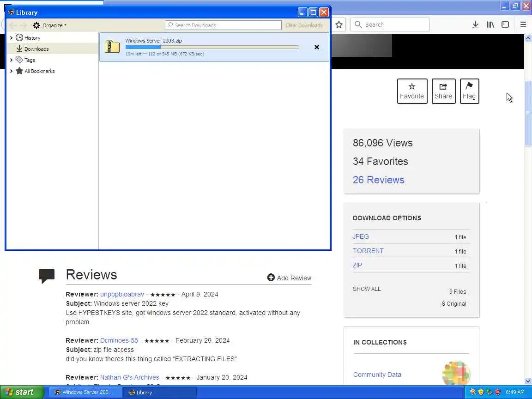Click the red shield security tray icon
Viewport: 532px width, 399px height.
(497, 392)
